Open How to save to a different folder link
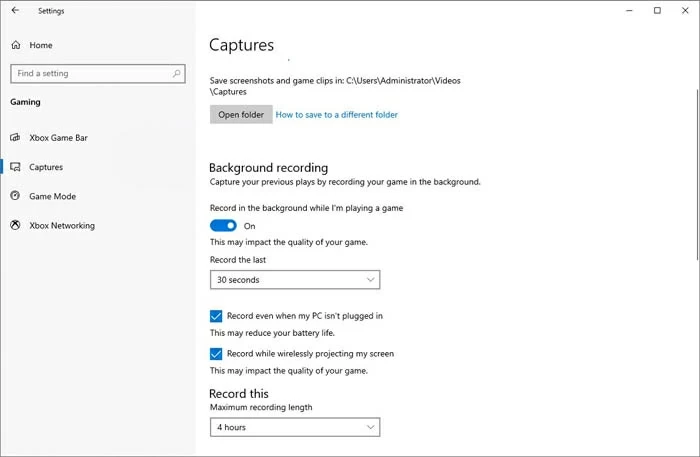 [336, 115]
